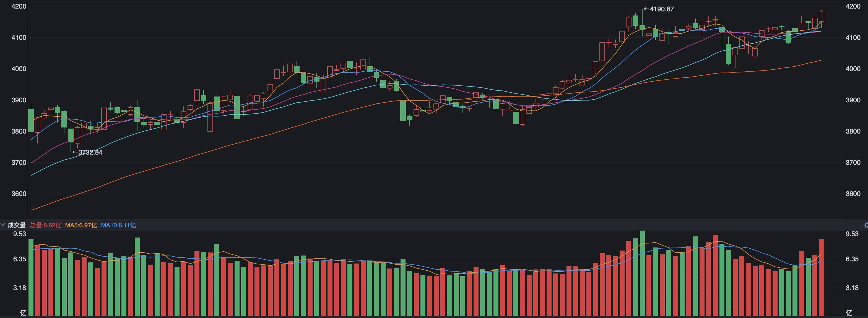Click the 亿 unit label at bottom left

(x=23, y=313)
